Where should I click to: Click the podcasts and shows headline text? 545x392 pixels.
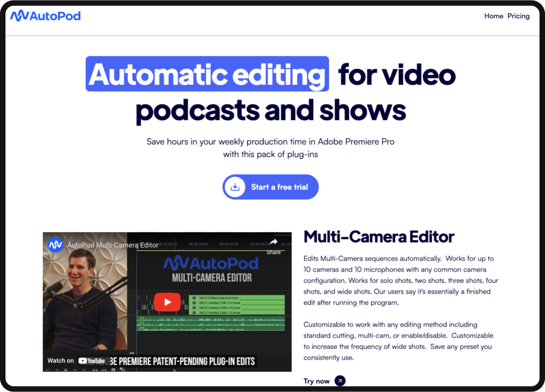(271, 110)
